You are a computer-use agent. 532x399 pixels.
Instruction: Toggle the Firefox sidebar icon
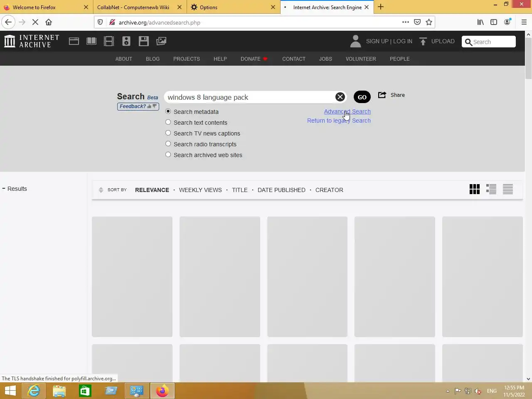click(494, 22)
